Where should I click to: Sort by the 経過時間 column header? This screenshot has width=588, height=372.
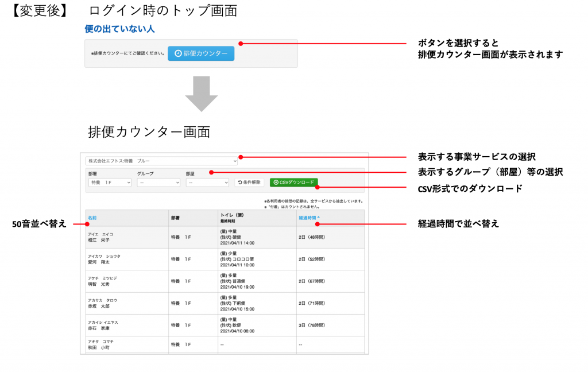(308, 218)
